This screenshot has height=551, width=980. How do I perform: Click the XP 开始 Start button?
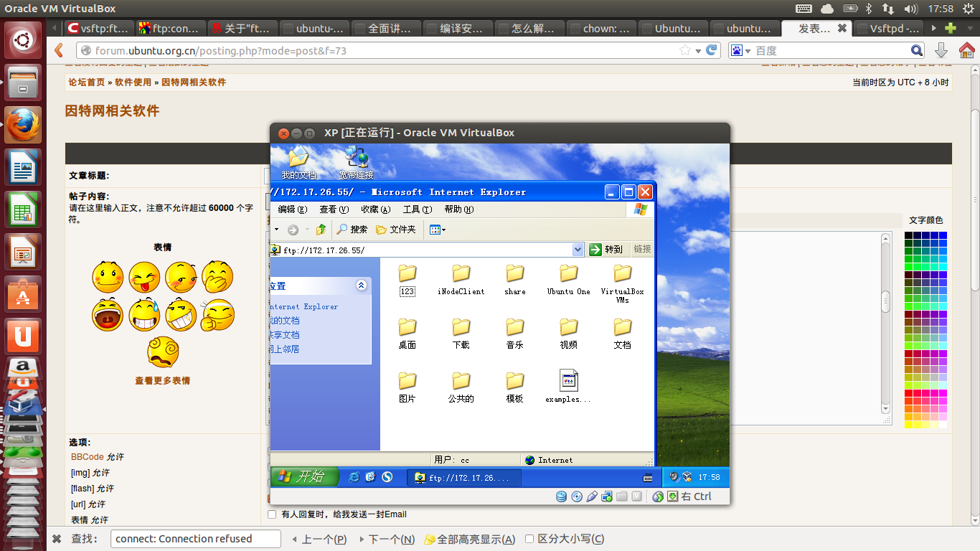304,476
